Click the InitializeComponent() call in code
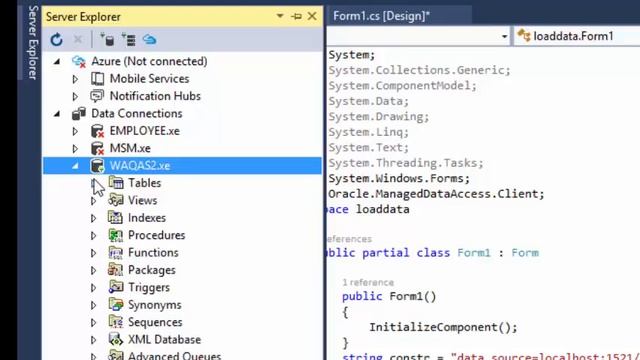 pos(443,327)
